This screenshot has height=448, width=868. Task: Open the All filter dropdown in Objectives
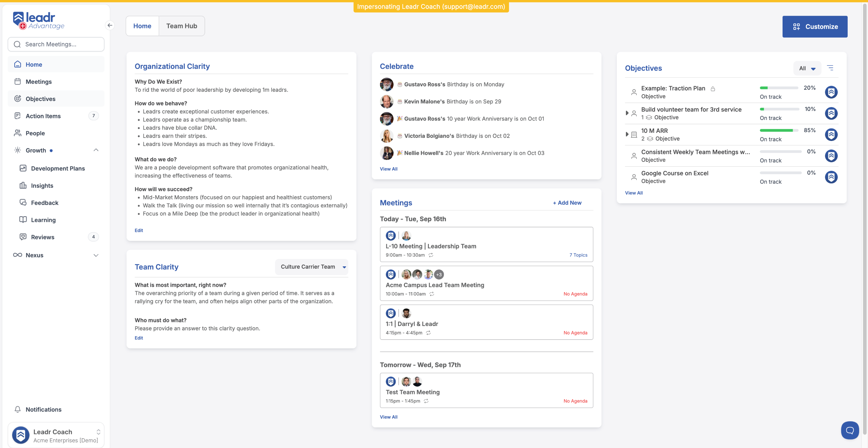coord(807,68)
